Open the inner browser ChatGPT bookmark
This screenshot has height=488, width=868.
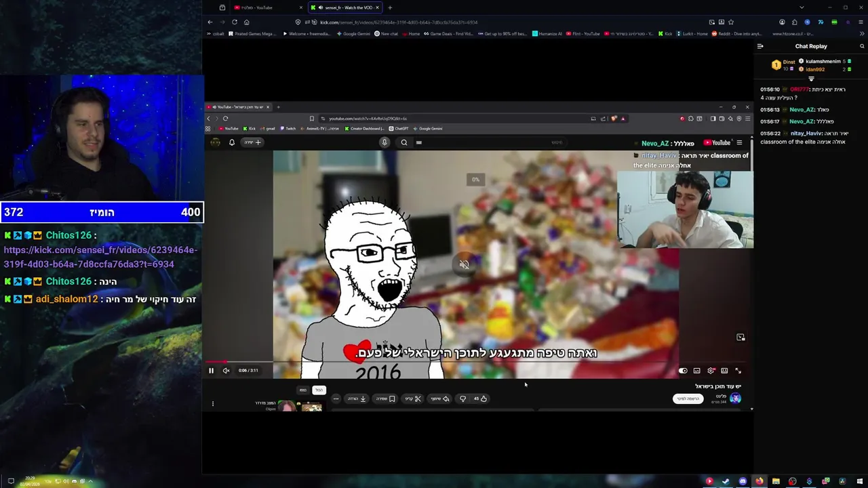point(399,128)
